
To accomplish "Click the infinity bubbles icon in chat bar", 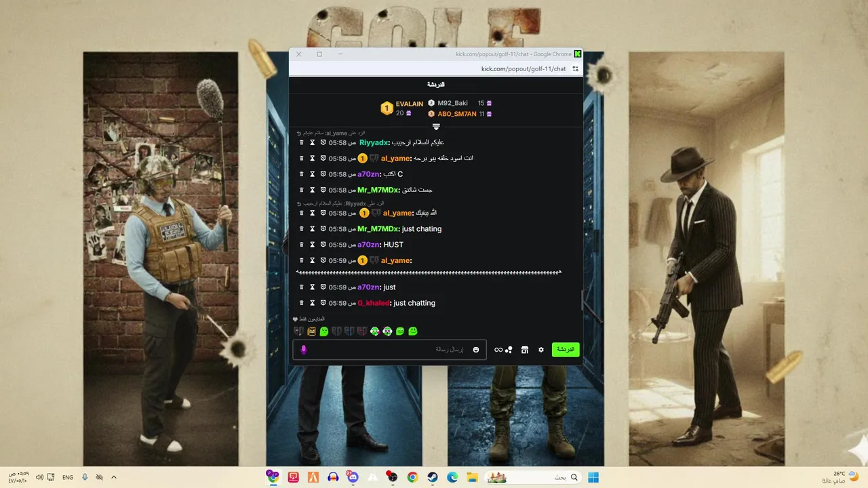I will (x=503, y=350).
